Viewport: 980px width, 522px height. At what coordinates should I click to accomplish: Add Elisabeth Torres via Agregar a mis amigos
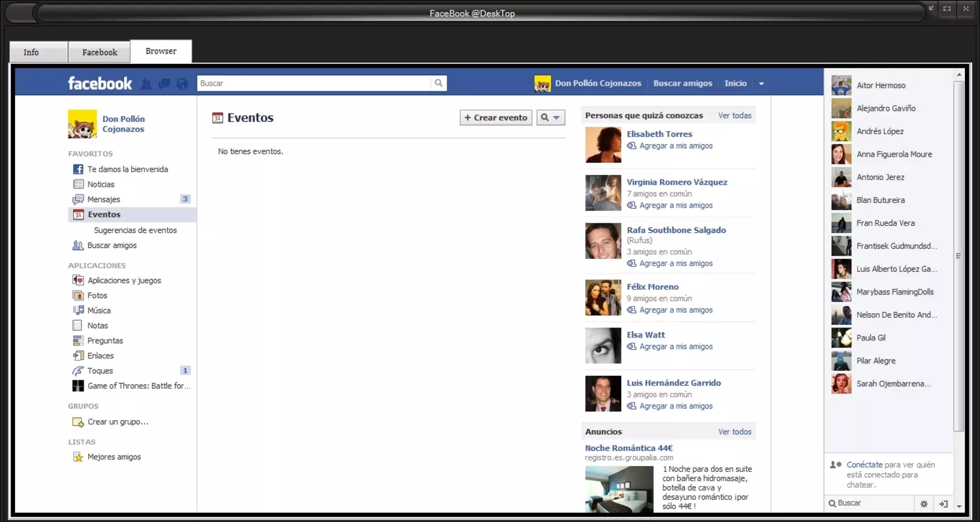pos(676,146)
